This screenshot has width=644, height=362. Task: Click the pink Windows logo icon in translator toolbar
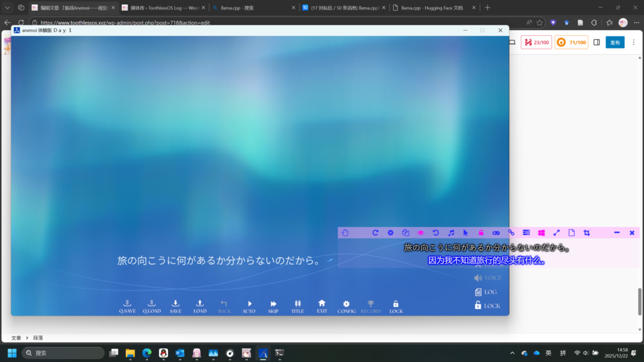tap(541, 233)
